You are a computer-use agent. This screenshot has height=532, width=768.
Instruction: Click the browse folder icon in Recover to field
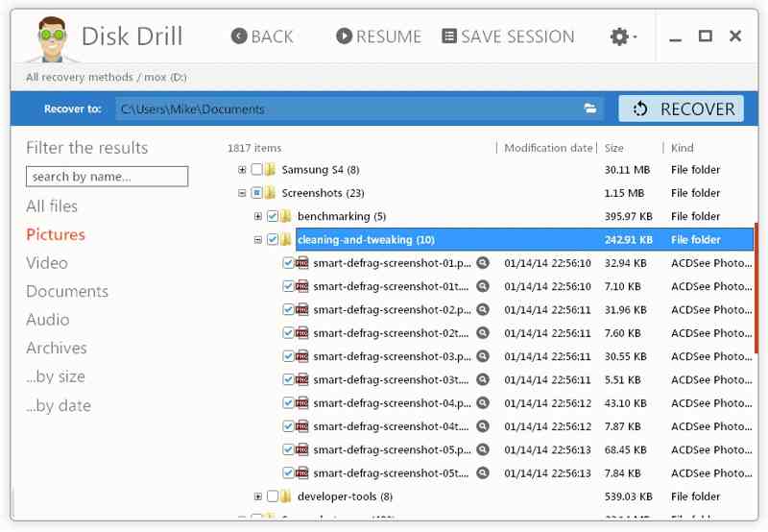pos(590,109)
